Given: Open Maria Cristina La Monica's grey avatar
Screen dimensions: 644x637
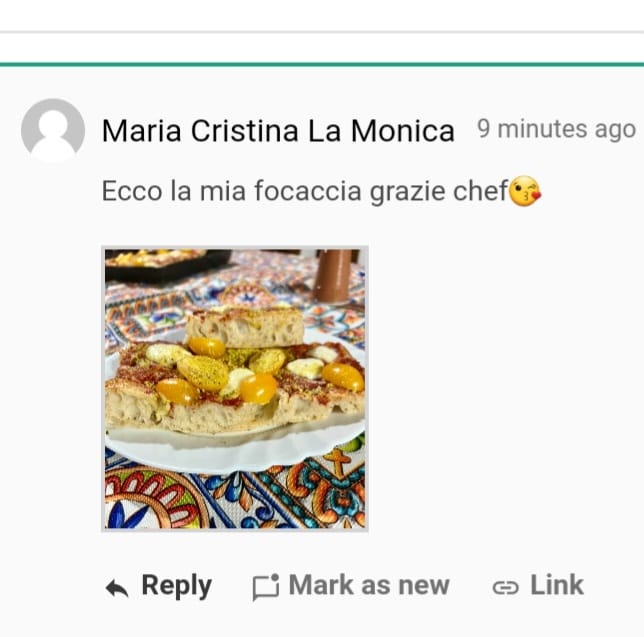Looking at the screenshot, I should [53, 131].
